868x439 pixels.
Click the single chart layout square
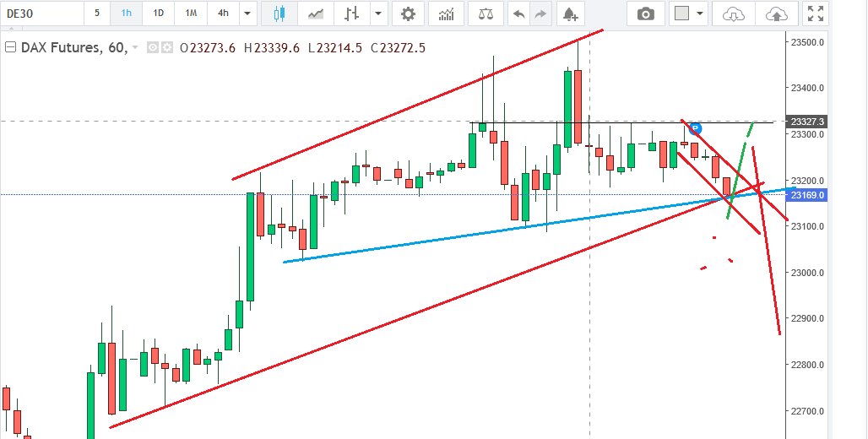681,14
